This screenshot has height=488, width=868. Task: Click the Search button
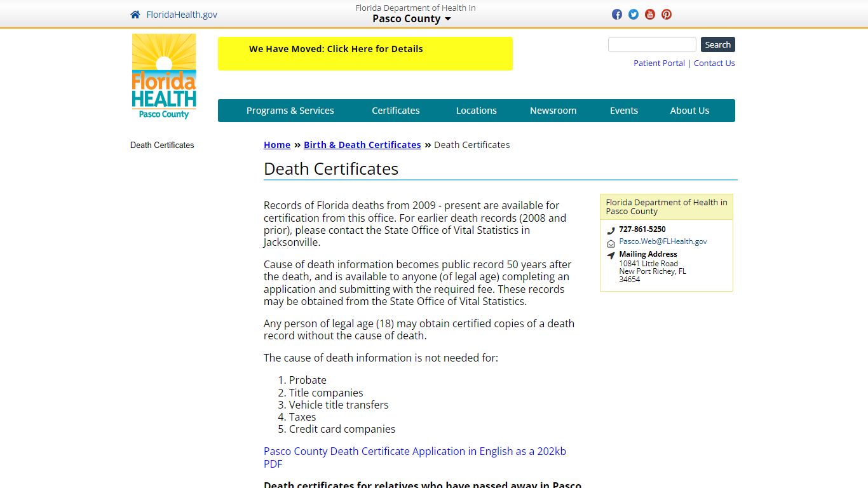(x=718, y=44)
